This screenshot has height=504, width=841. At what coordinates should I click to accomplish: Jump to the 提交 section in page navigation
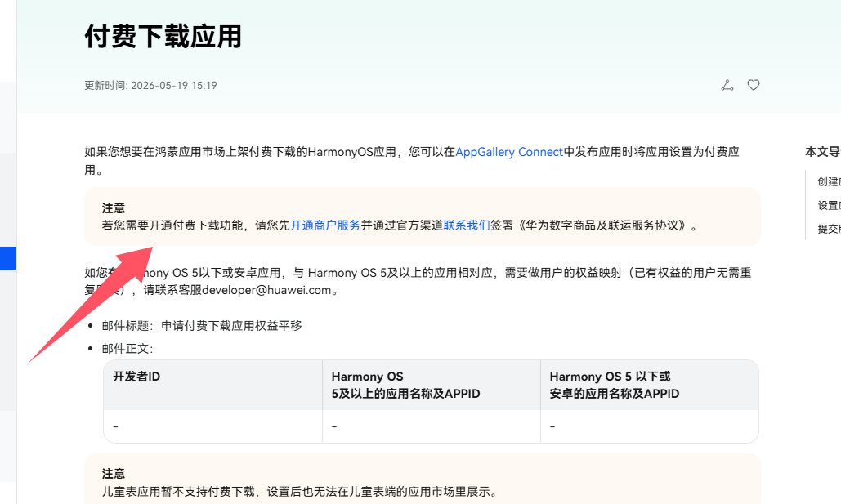tap(829, 229)
